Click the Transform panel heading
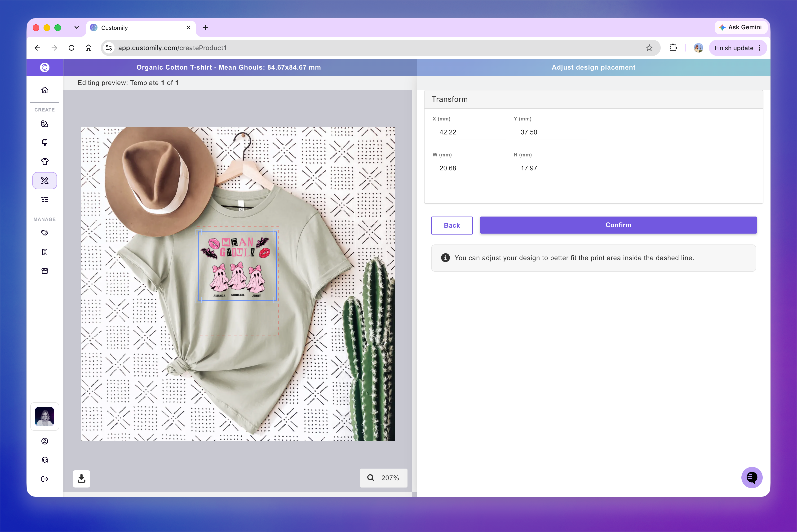 (449, 99)
